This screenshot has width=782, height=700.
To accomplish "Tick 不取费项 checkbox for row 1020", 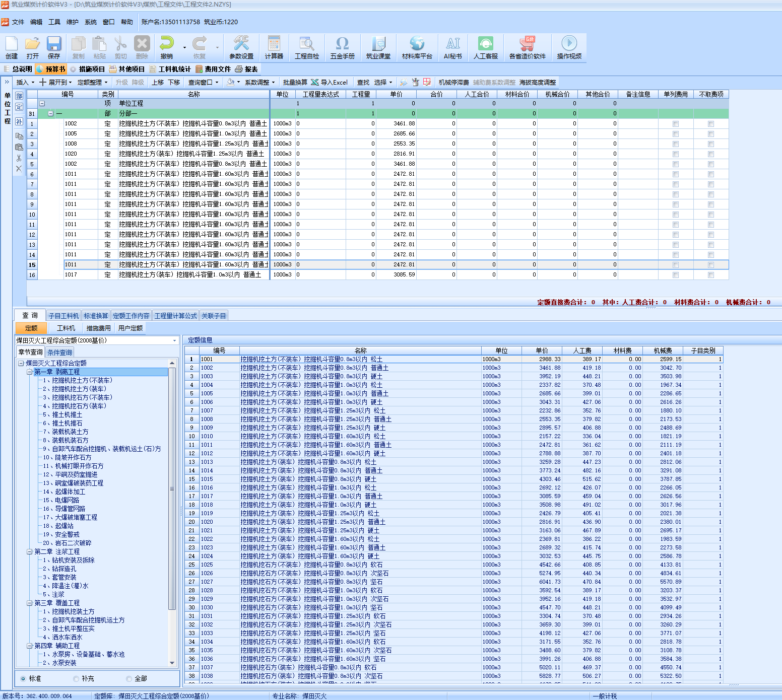I will 711,154.
